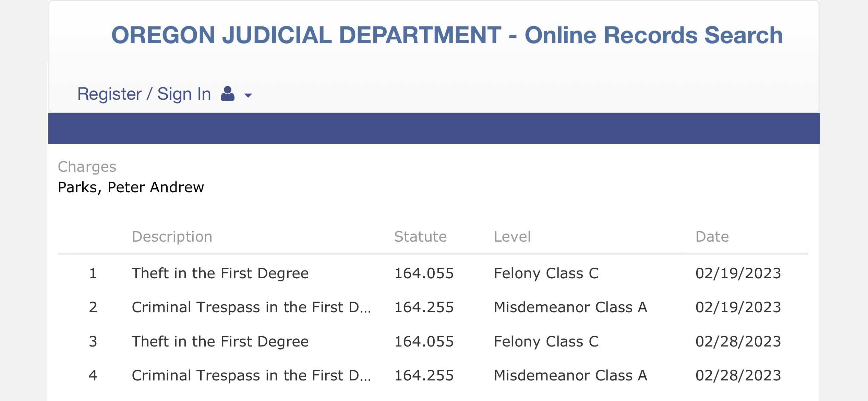
Task: Click Misdemeanor Class A level in row 4
Action: point(570,376)
